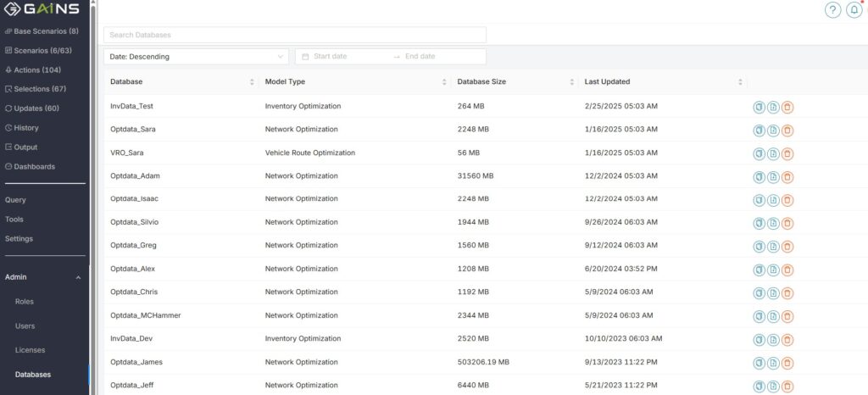Click the trash icon for Optdata_Isaac
This screenshot has width=868, height=395.
[787, 200]
